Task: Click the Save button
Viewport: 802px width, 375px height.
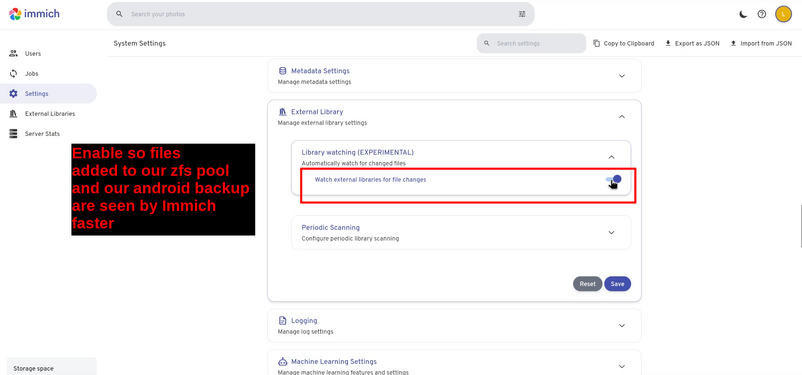Action: point(617,284)
